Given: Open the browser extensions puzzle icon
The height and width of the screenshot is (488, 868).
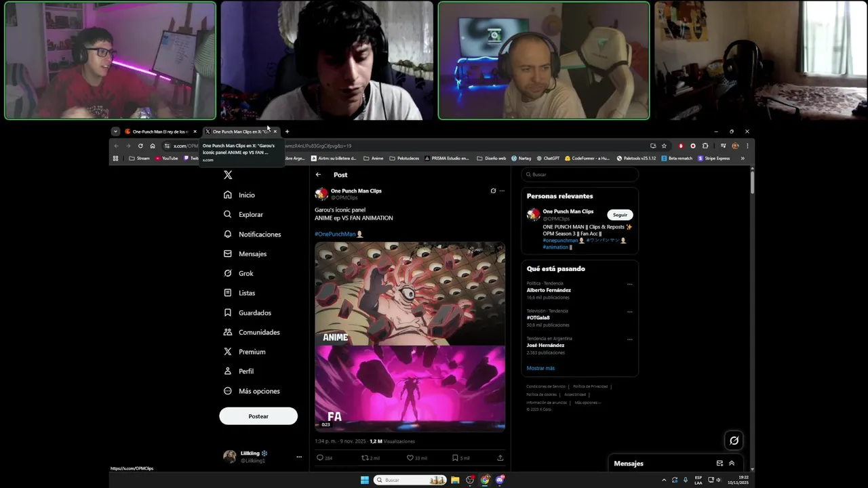Looking at the screenshot, I should tap(705, 146).
